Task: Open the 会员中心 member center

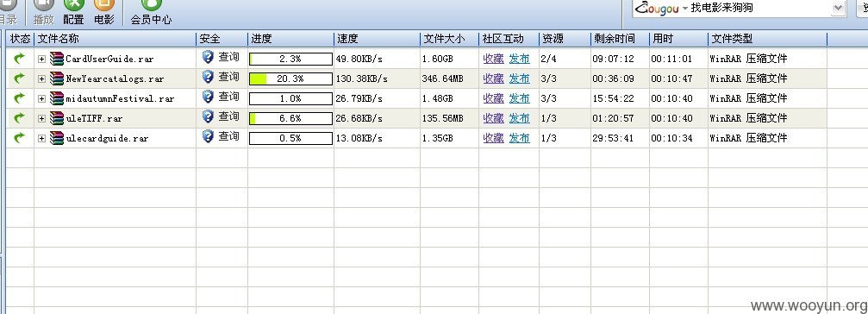Action: tap(151, 12)
